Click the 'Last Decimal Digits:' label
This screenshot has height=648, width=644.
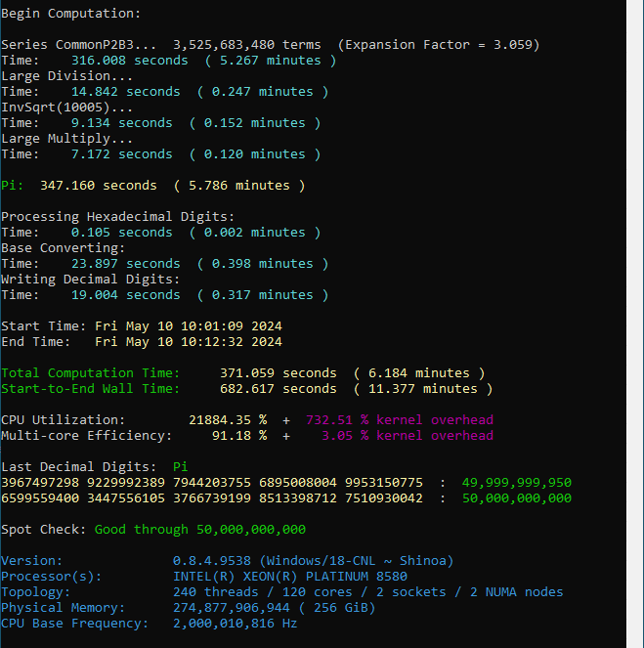(79, 467)
